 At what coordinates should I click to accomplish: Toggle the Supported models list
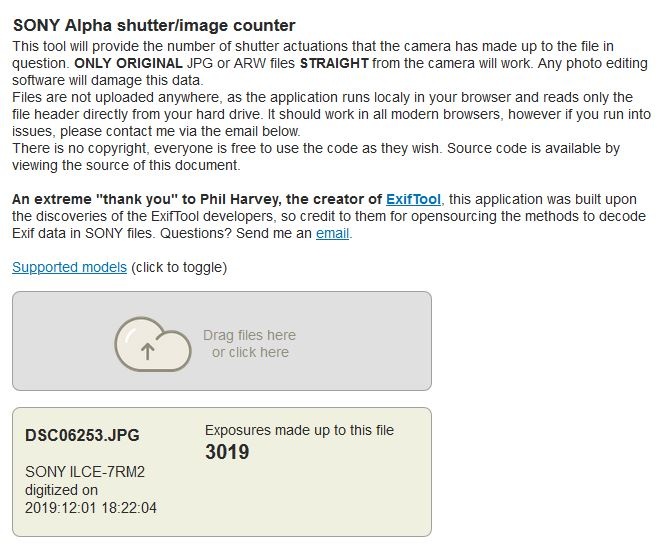click(69, 267)
